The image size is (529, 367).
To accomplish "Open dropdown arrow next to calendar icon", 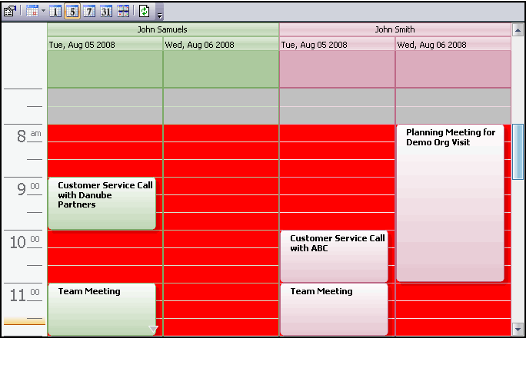I will coord(43,11).
